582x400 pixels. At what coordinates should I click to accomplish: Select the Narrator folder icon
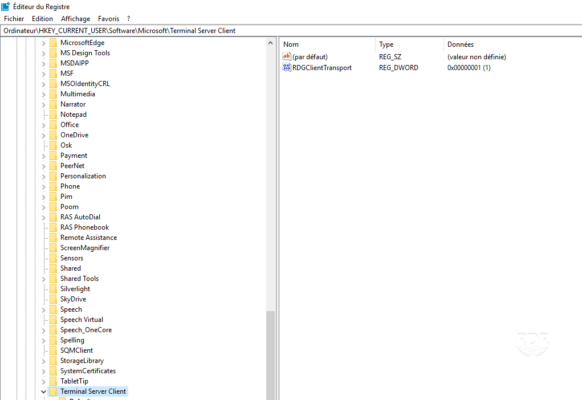tap(53, 104)
